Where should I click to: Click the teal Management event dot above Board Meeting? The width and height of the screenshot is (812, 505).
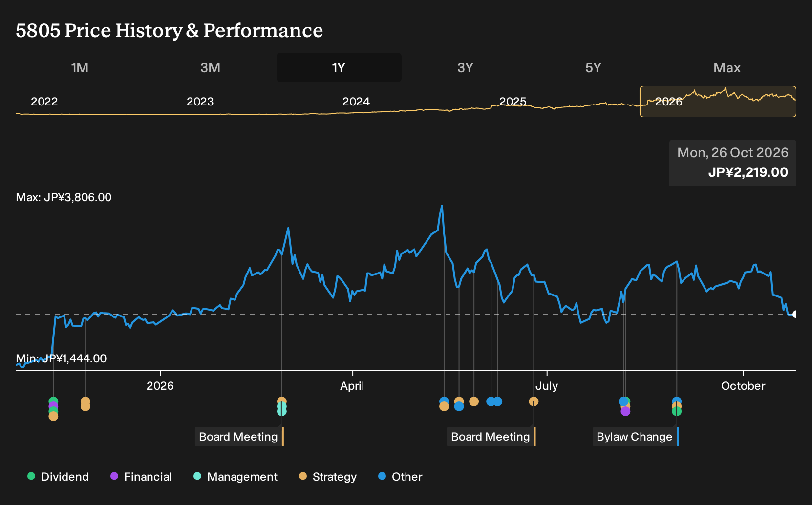(282, 411)
